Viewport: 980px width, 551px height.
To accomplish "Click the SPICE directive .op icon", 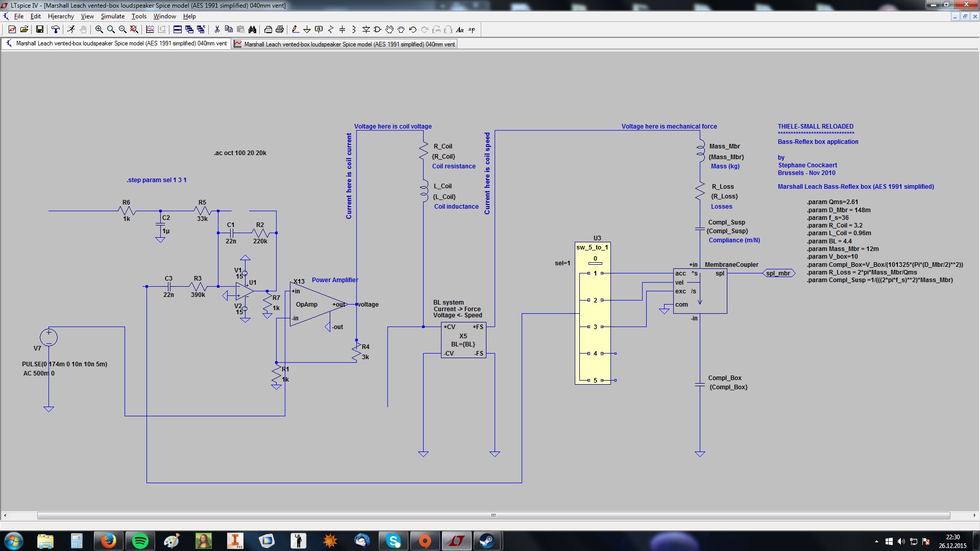I will point(472,30).
